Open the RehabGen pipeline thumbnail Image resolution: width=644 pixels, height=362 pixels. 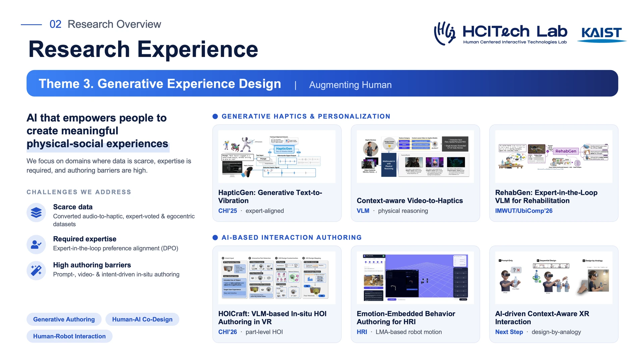tap(554, 157)
